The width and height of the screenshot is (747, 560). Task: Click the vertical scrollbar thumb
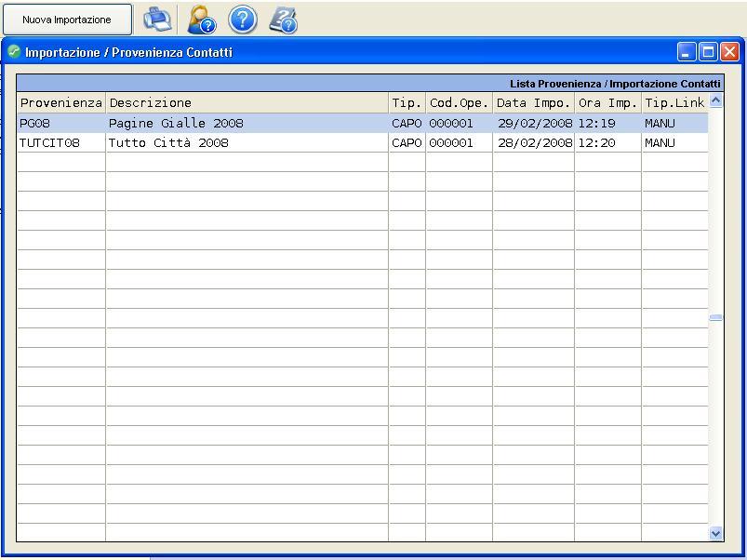click(x=715, y=318)
